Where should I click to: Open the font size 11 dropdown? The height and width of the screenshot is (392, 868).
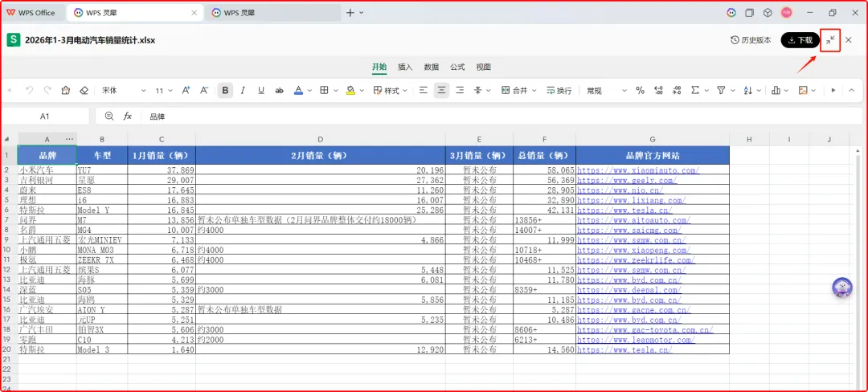click(x=164, y=90)
